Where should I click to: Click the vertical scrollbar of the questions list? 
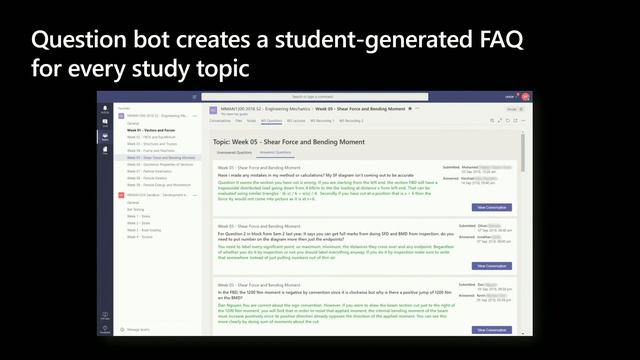point(523,152)
